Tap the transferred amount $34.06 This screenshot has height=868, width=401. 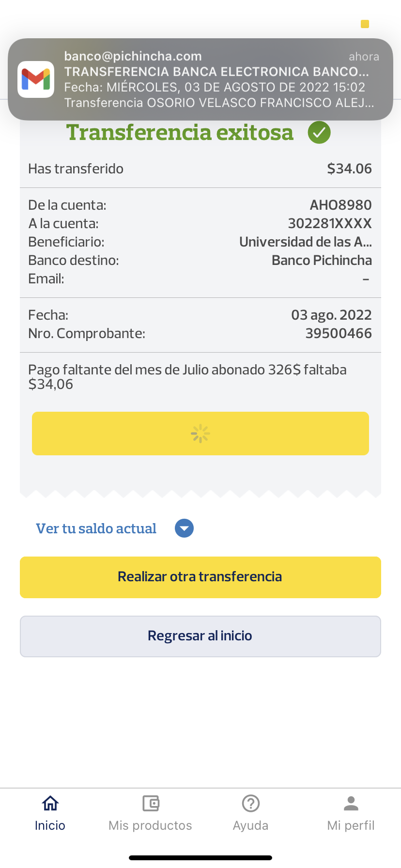[349, 169]
